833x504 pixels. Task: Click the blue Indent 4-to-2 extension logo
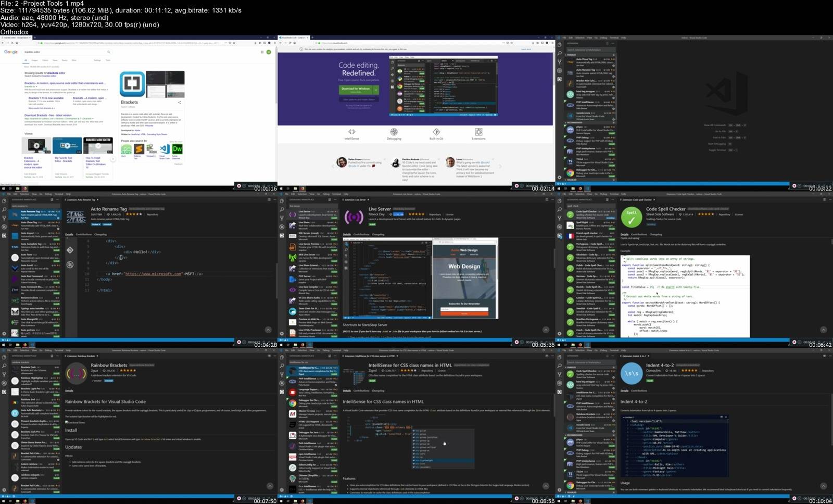[632, 373]
